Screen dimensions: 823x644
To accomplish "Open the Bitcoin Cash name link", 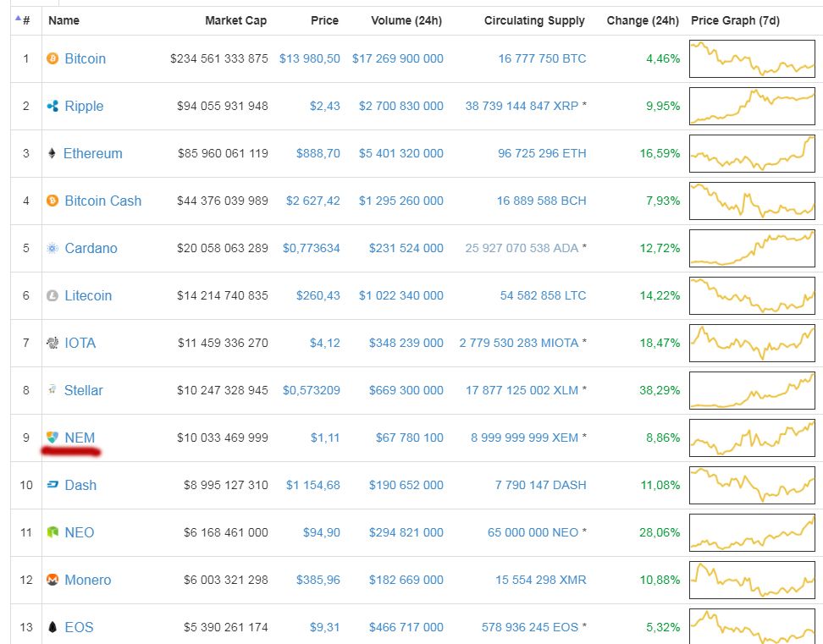I will 103,201.
